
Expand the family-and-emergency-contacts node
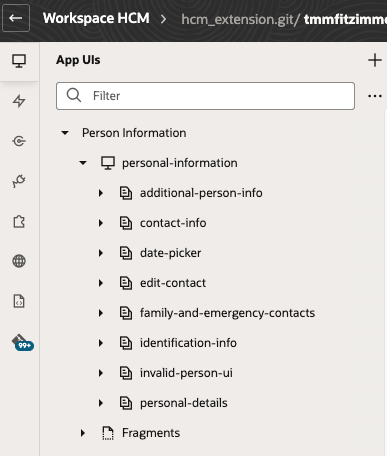click(x=101, y=313)
